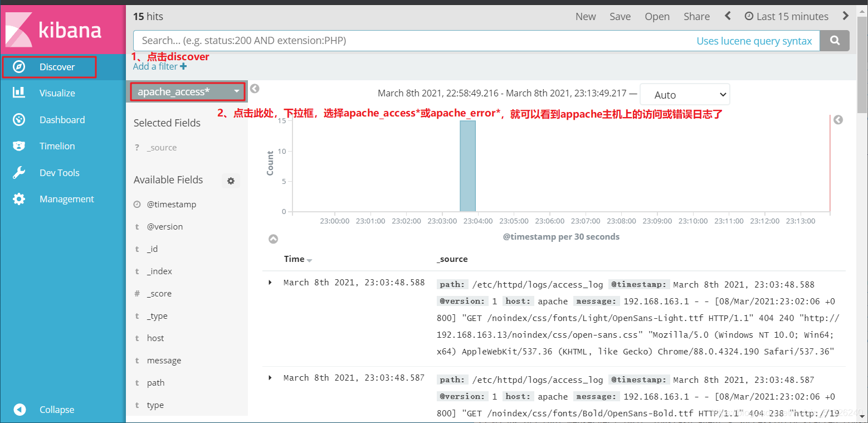The image size is (868, 423).
Task: Select the @version field
Action: tap(164, 227)
